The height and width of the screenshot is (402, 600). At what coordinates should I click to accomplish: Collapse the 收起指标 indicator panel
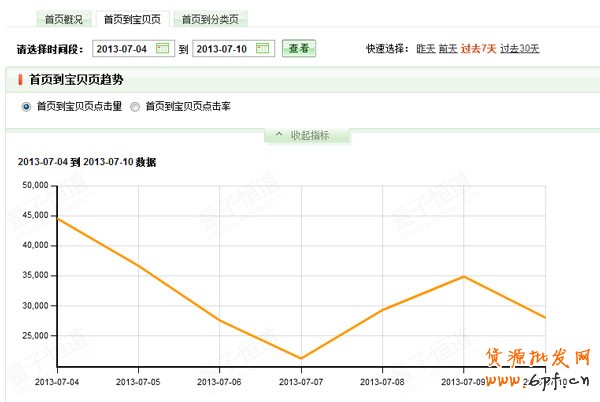(x=308, y=135)
